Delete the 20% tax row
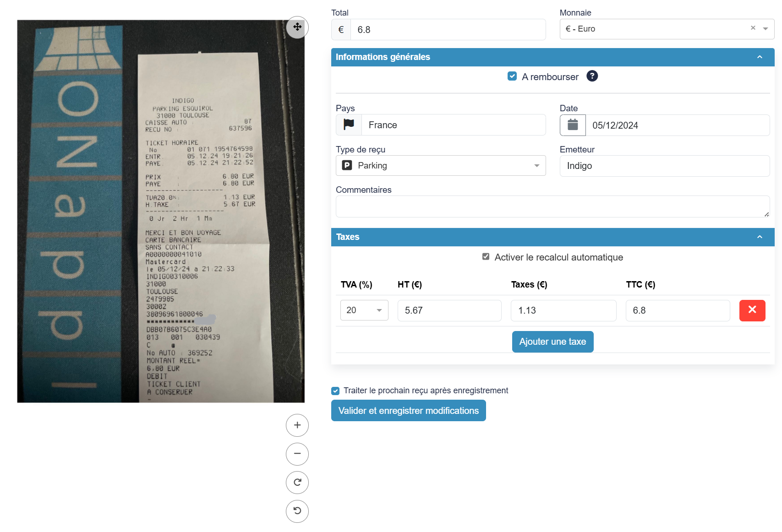The image size is (782, 532). tap(752, 310)
